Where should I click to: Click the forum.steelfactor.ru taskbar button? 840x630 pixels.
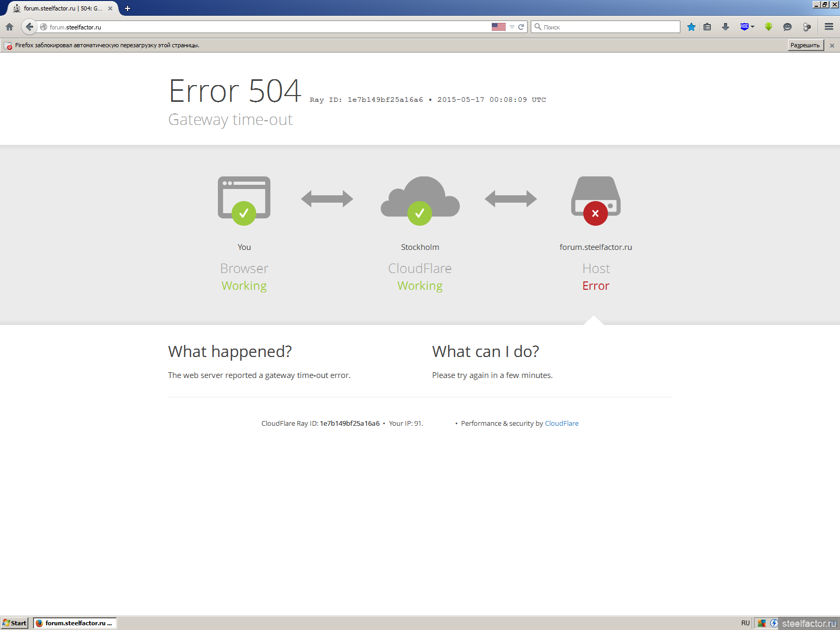click(x=75, y=623)
